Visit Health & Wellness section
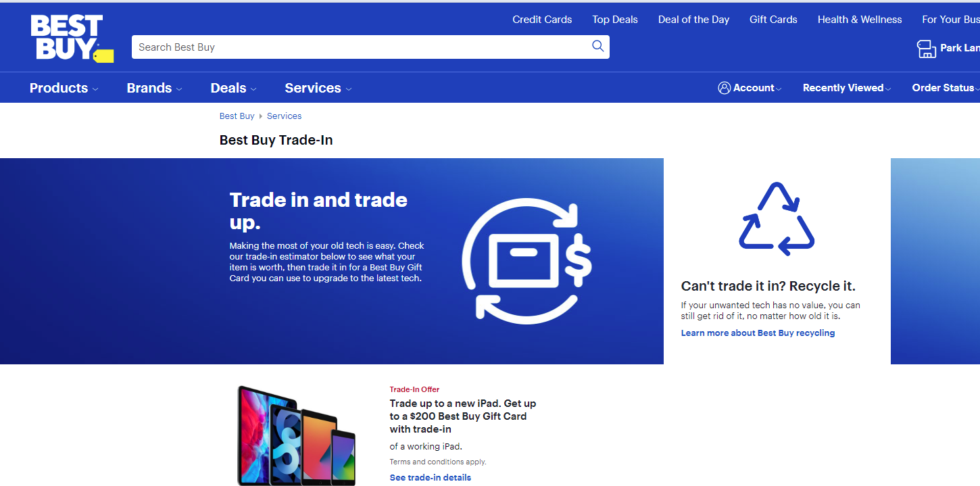980x486 pixels. pyautogui.click(x=860, y=20)
